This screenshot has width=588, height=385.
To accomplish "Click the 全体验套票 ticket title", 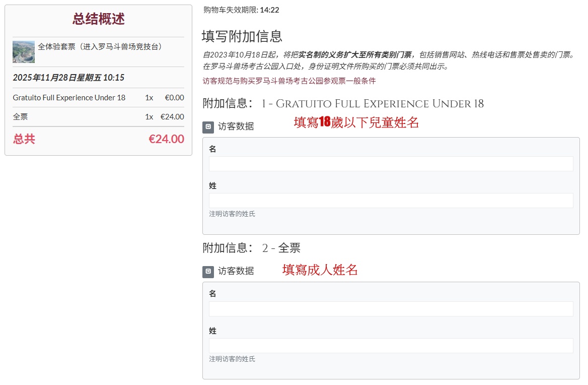I will coord(100,47).
